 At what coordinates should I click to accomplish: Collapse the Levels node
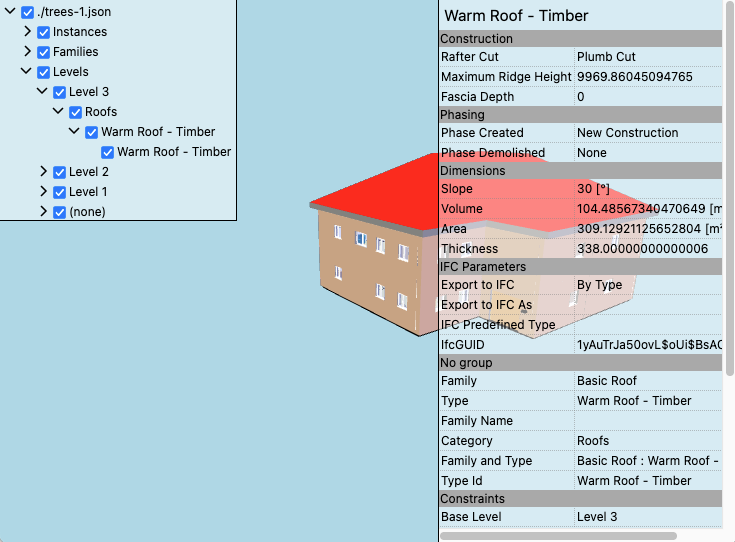tap(26, 71)
